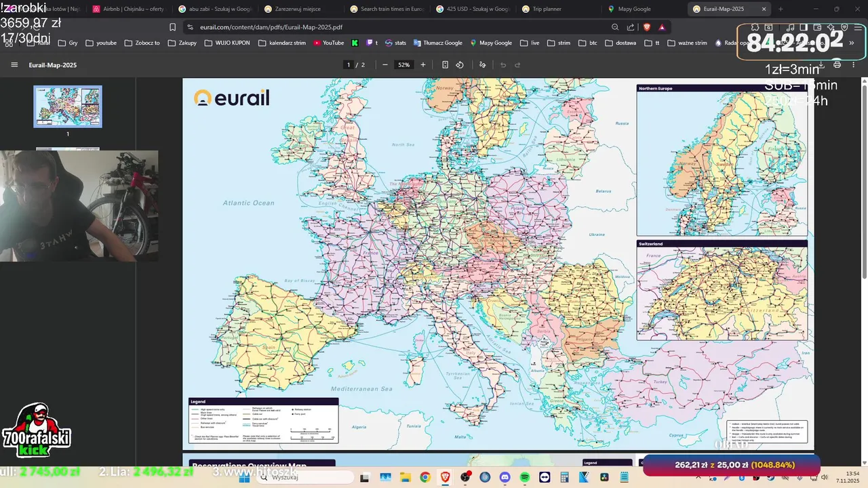The width and height of the screenshot is (868, 488).
Task: Zoom in the PDF with plus button
Action: click(423, 65)
